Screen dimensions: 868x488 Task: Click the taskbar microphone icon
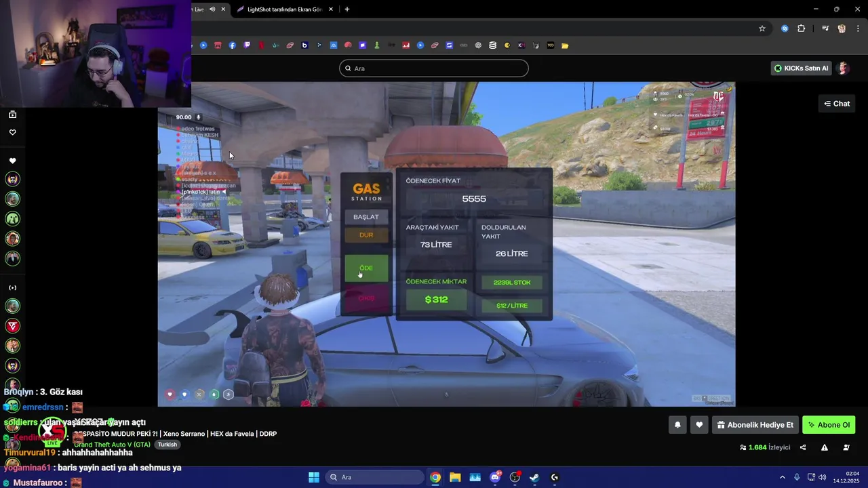pyautogui.click(x=797, y=477)
